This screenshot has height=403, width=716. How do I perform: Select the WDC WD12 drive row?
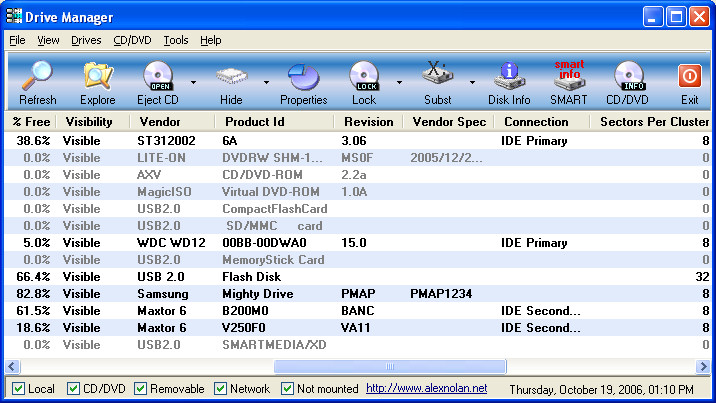pyautogui.click(x=358, y=243)
